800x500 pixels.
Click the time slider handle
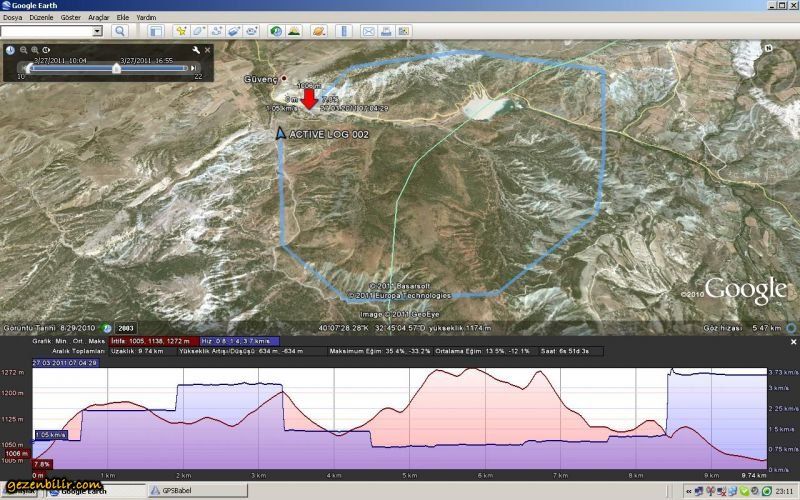(x=116, y=68)
